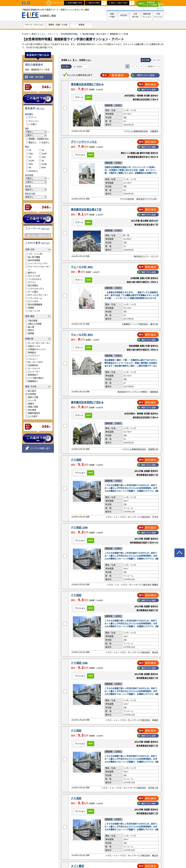Open the グリーンヴァリィ川上 listing title

point(84,142)
